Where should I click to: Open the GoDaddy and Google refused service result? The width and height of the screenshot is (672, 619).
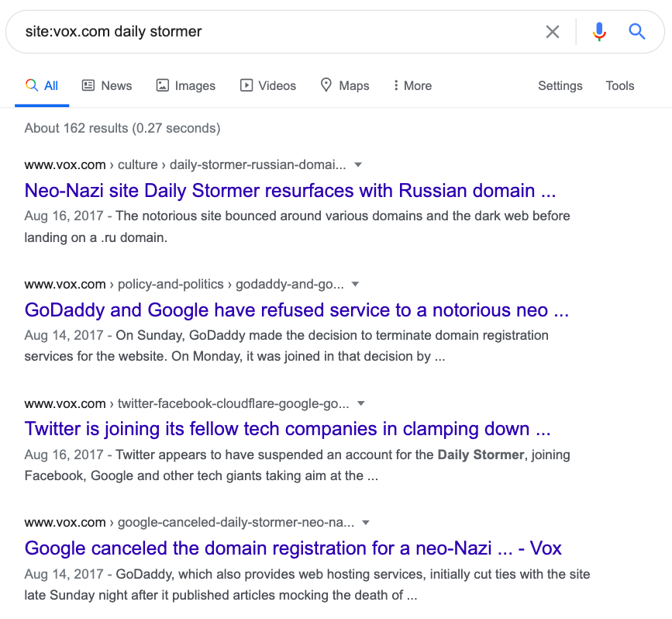297,310
